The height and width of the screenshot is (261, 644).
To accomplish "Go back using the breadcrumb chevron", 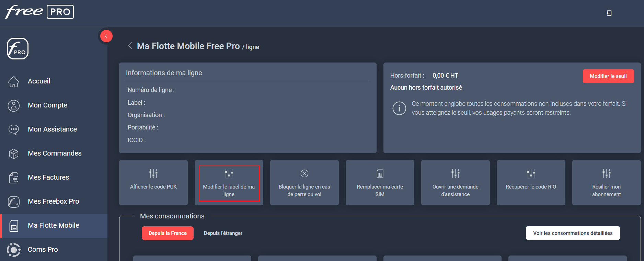I will pyautogui.click(x=130, y=46).
